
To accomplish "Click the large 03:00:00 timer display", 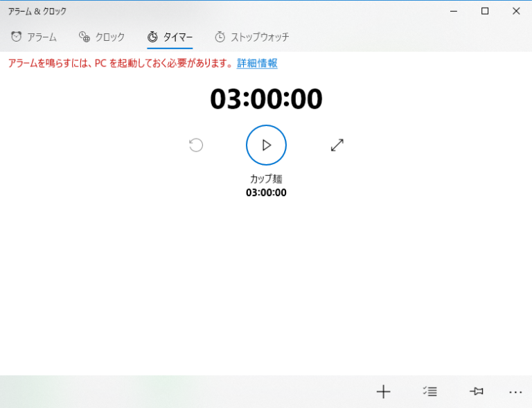I will [x=266, y=99].
